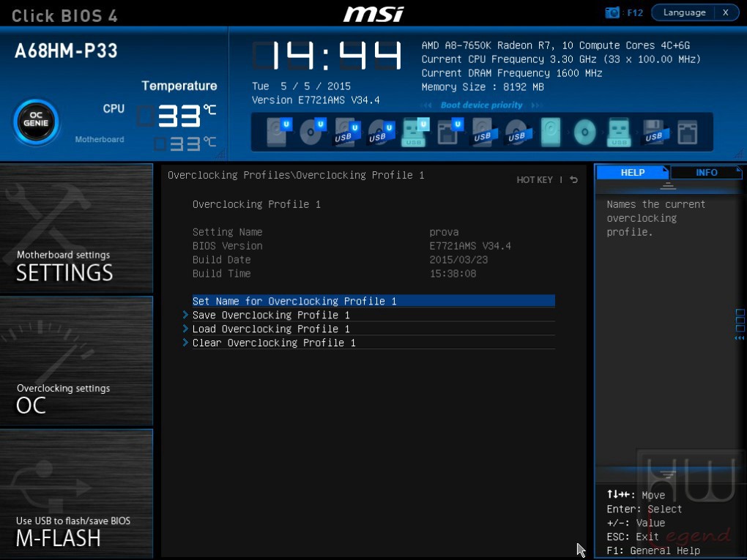This screenshot has height=560, width=747.
Task: Click the 'F1: General Help' hint
Action: (653, 550)
